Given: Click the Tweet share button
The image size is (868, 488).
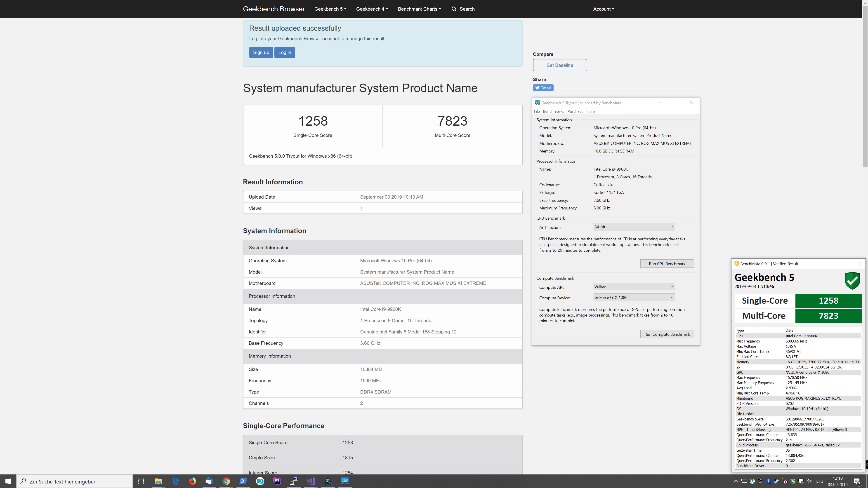Looking at the screenshot, I should point(543,88).
